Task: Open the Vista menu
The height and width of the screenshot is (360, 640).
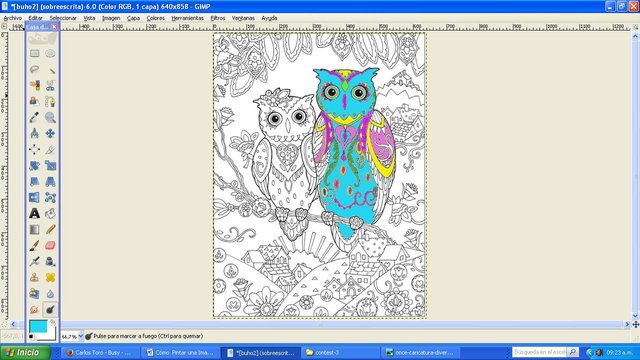Action: coord(89,18)
